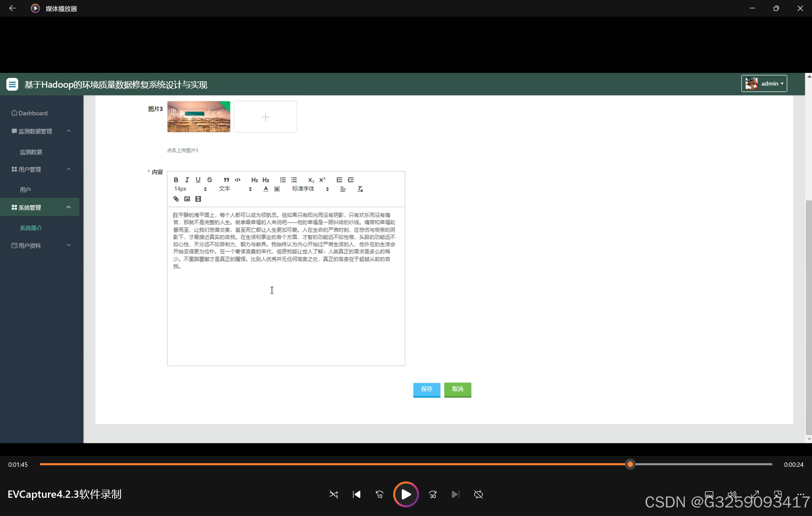Insert a link using the link icon
The height and width of the screenshot is (516, 812).
coord(176,199)
